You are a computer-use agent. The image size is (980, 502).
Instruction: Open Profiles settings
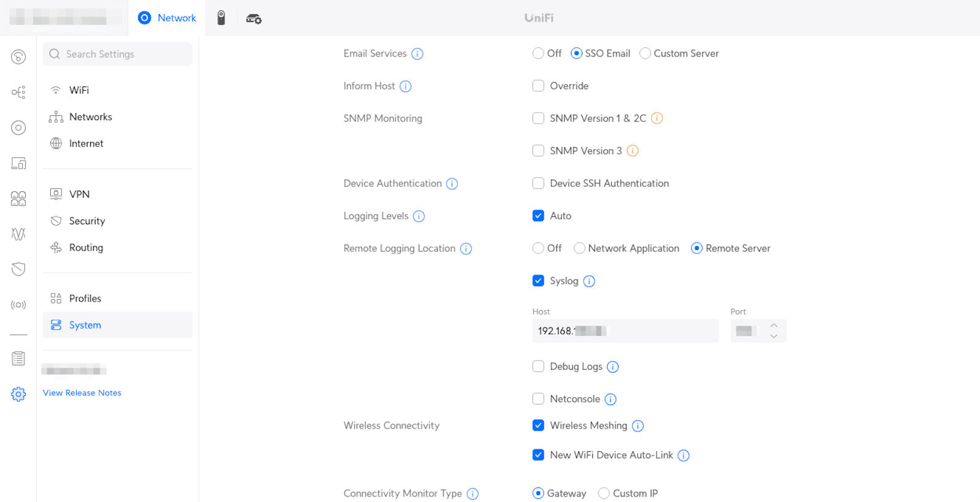coord(118,299)
